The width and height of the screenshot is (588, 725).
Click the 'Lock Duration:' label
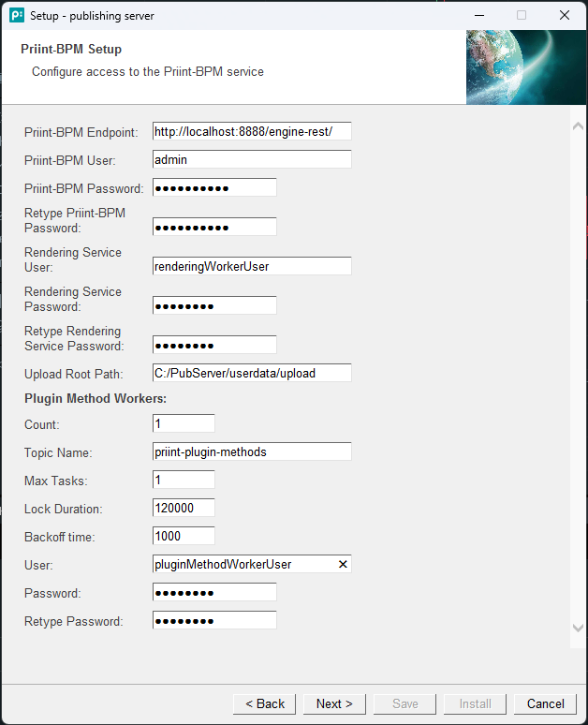point(64,509)
